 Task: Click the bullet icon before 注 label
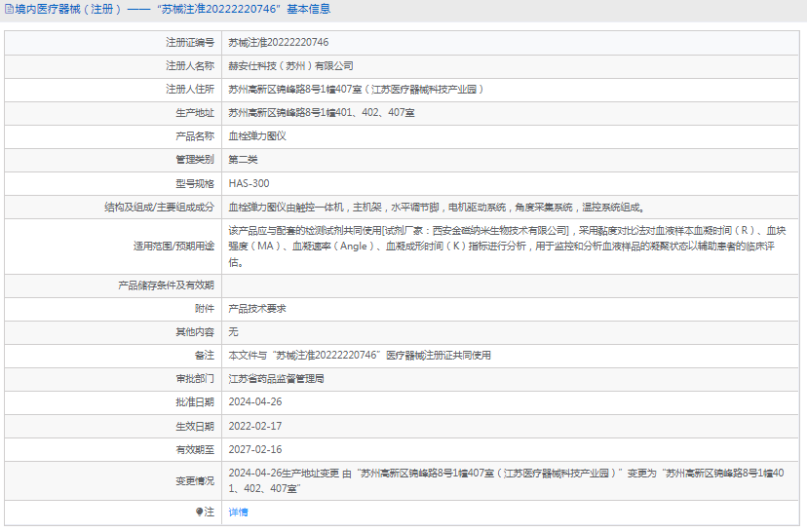[199, 512]
